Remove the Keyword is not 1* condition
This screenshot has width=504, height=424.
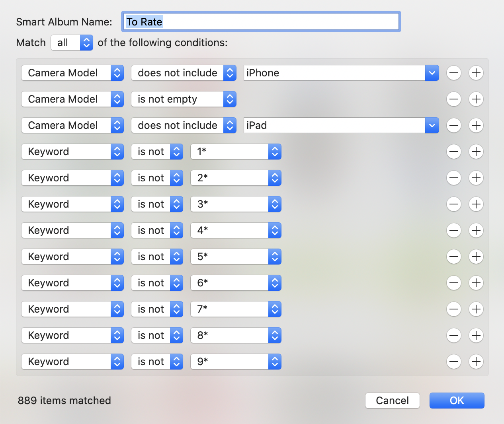(x=454, y=152)
